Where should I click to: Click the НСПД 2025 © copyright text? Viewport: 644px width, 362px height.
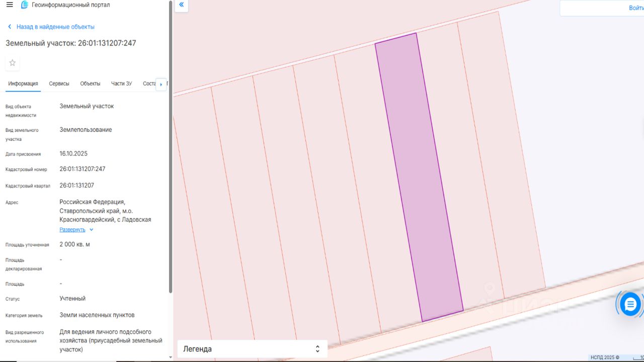tap(604, 358)
